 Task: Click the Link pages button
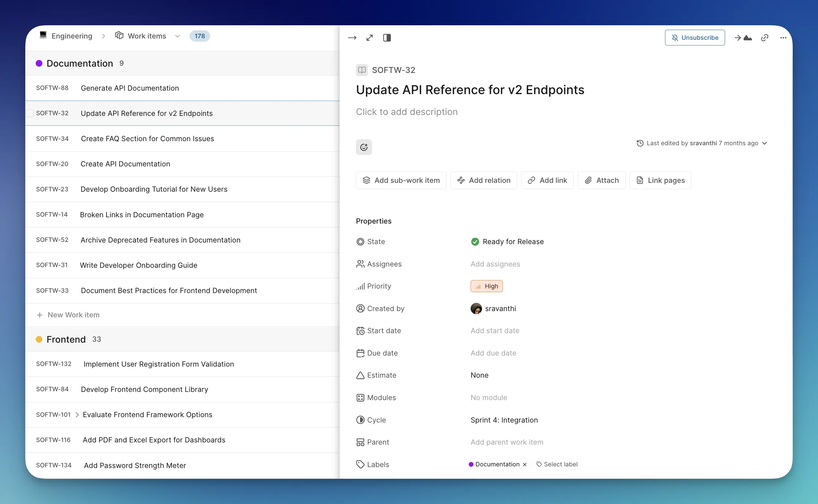(660, 180)
